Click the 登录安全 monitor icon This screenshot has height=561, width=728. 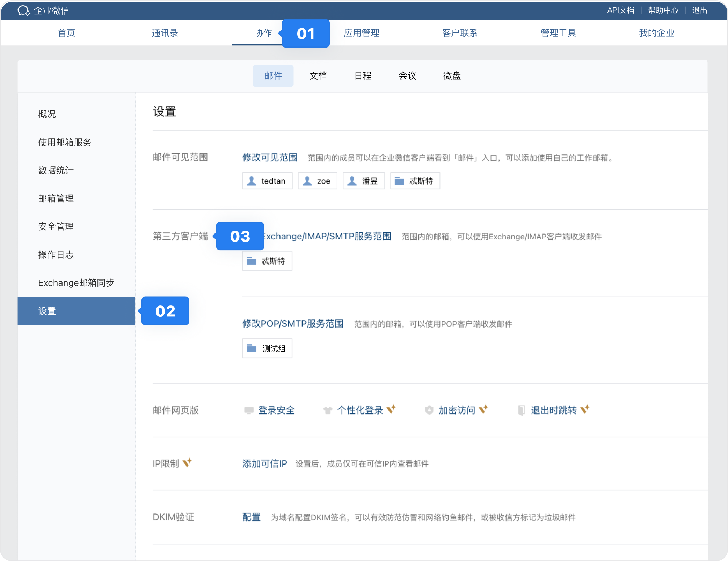coord(249,410)
